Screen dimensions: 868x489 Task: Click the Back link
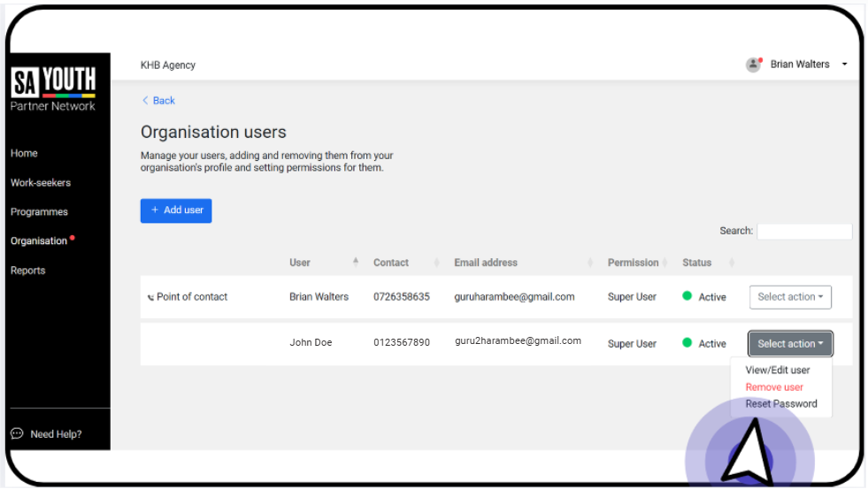tap(164, 100)
